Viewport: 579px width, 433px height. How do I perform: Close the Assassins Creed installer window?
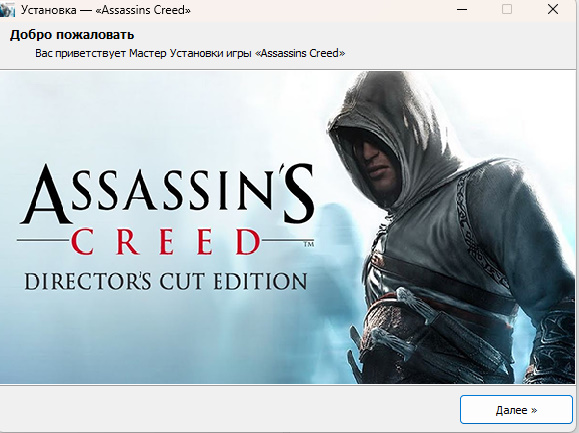pyautogui.click(x=552, y=9)
